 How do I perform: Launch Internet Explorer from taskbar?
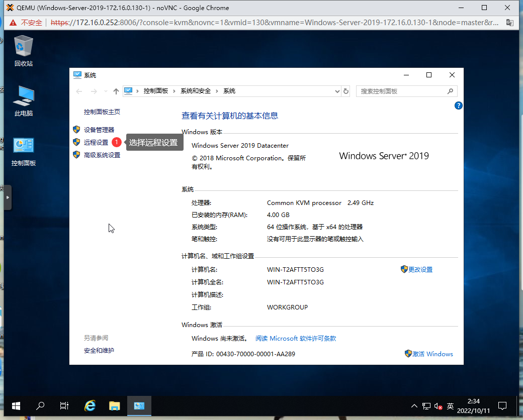pos(90,406)
